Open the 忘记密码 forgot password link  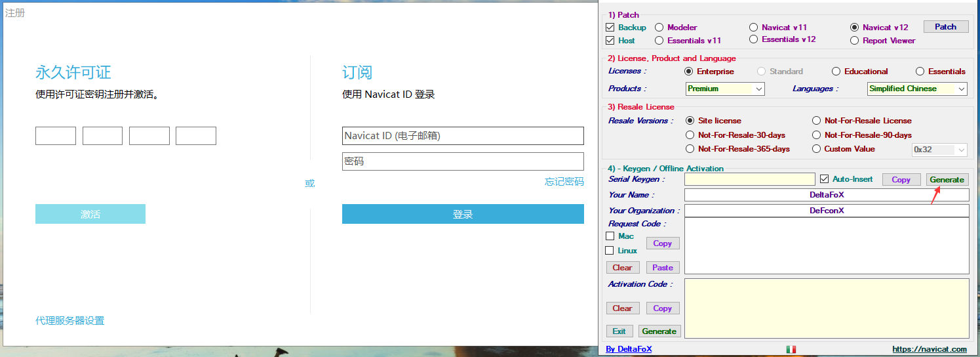(x=564, y=182)
